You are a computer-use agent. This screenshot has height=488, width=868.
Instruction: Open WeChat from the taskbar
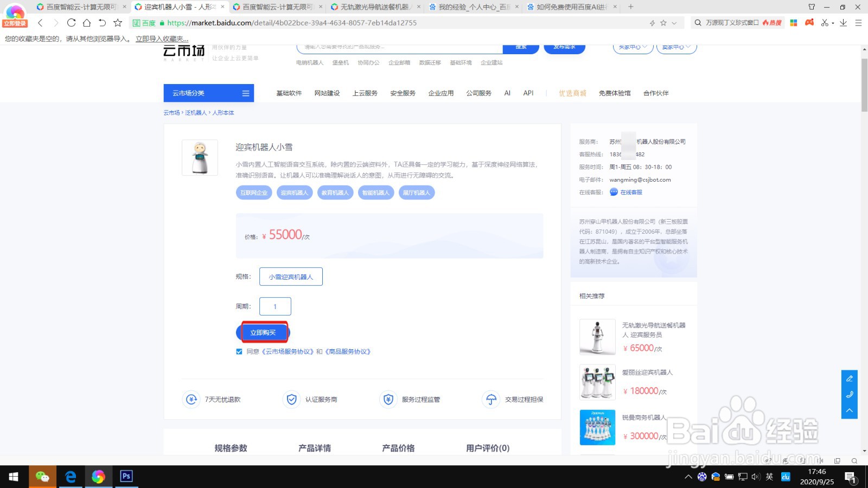[x=42, y=477]
